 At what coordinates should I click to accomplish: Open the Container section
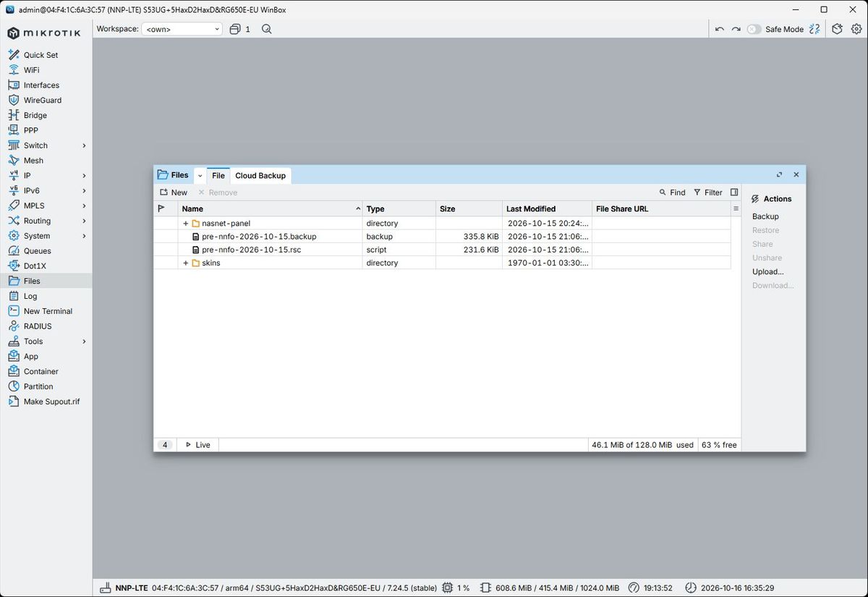[41, 371]
